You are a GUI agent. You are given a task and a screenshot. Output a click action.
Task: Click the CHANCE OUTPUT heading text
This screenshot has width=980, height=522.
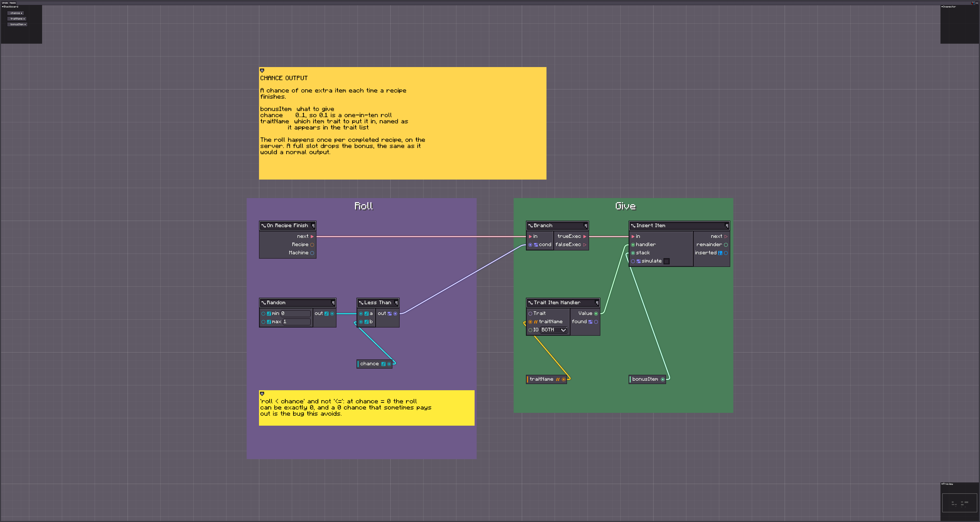click(284, 78)
